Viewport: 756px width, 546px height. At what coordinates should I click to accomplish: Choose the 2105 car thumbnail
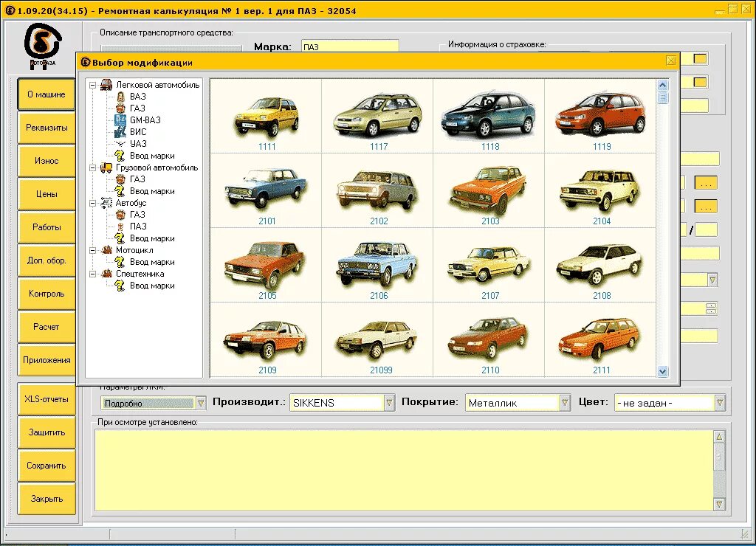tap(265, 265)
